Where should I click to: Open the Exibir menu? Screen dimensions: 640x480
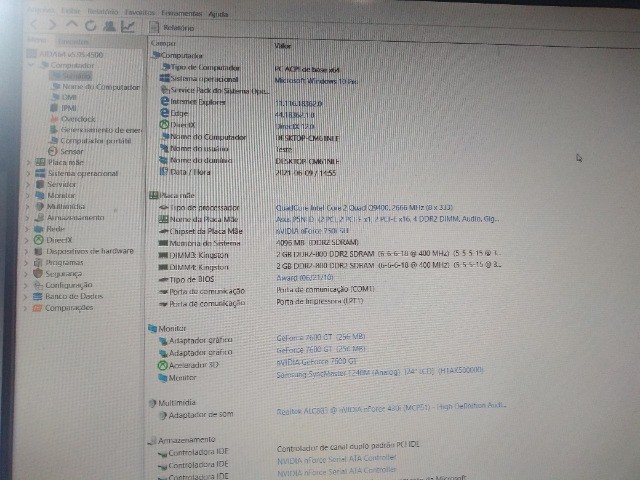(71, 11)
